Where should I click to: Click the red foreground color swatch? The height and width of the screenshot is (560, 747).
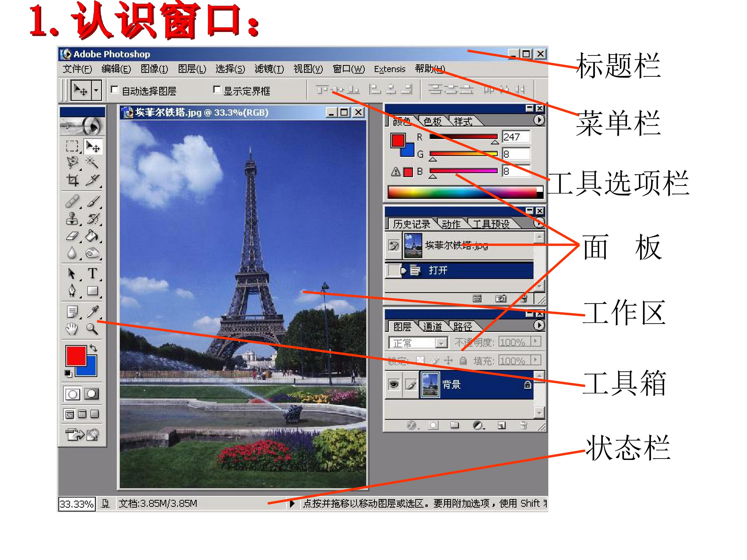[76, 355]
